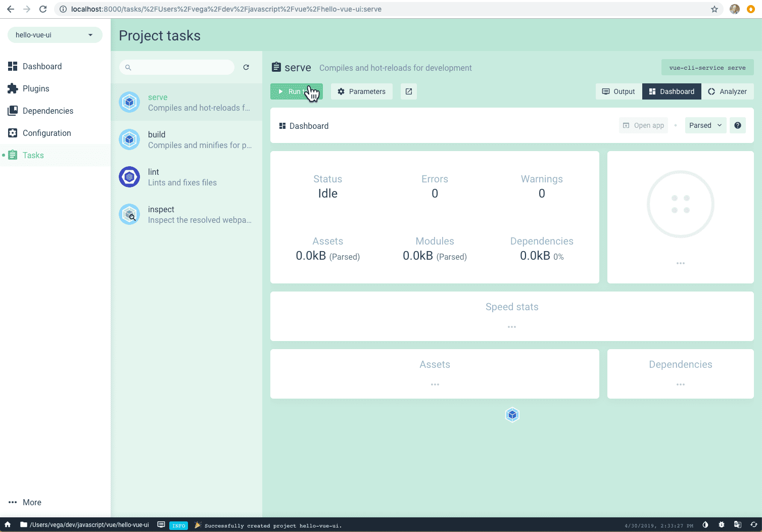This screenshot has width=762, height=532.
Task: Toggle dark mode with the status bar contrast icon
Action: pyautogui.click(x=705, y=524)
